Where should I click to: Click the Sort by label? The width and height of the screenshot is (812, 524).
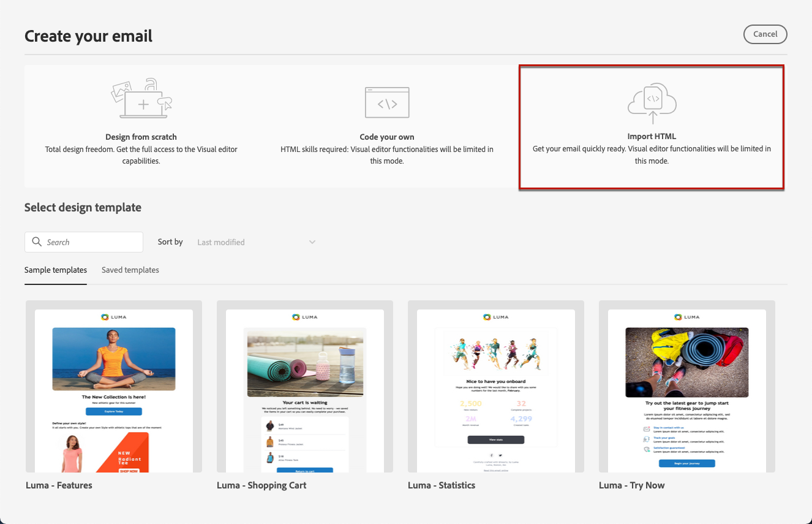click(x=170, y=242)
